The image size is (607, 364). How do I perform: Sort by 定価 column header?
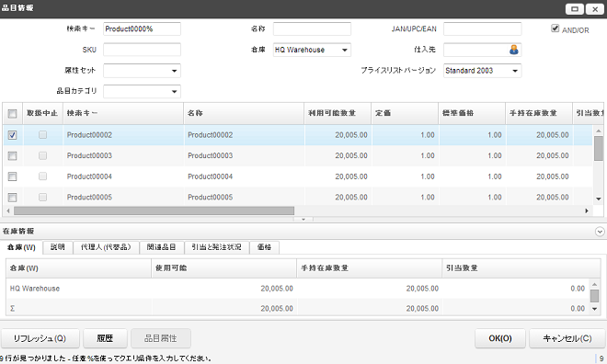point(405,113)
